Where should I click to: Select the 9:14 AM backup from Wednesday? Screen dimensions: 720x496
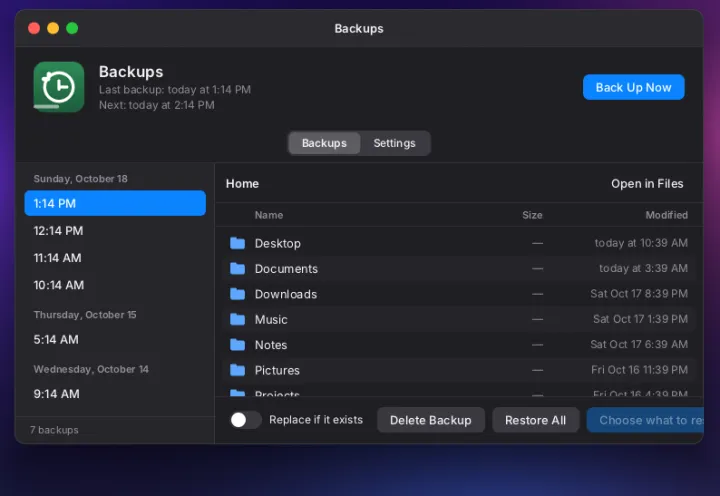pos(115,394)
